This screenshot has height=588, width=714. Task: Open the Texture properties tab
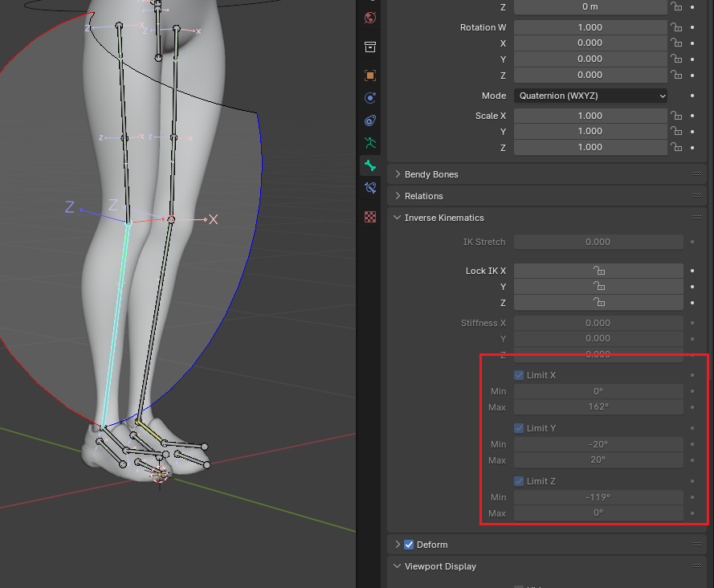[x=370, y=217]
